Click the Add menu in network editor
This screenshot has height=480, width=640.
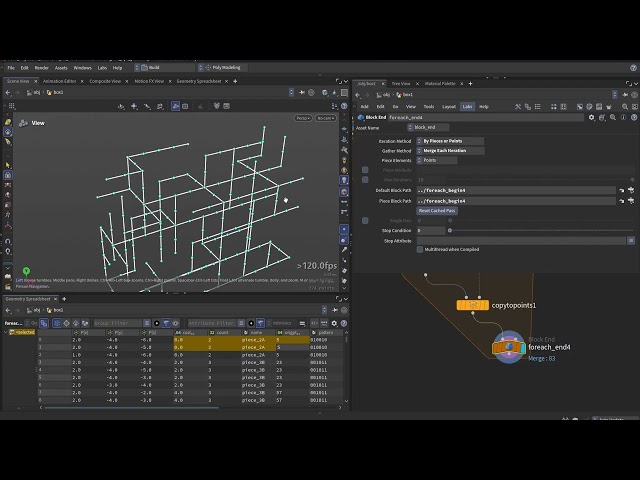click(x=364, y=107)
